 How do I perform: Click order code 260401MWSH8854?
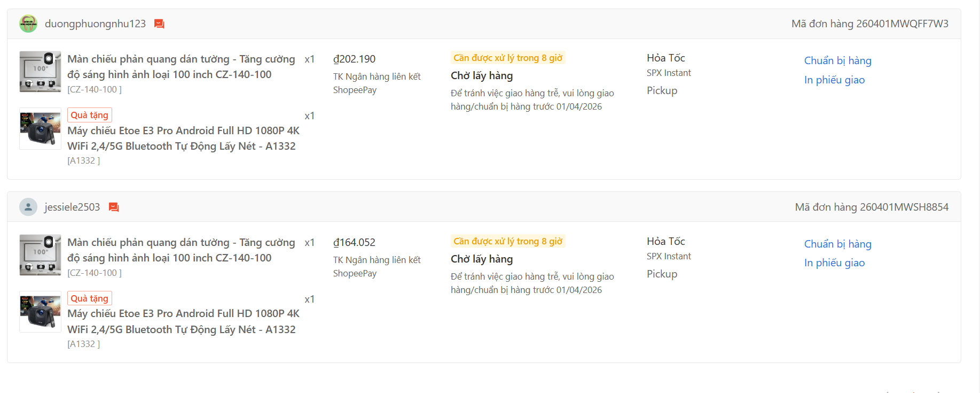point(904,207)
